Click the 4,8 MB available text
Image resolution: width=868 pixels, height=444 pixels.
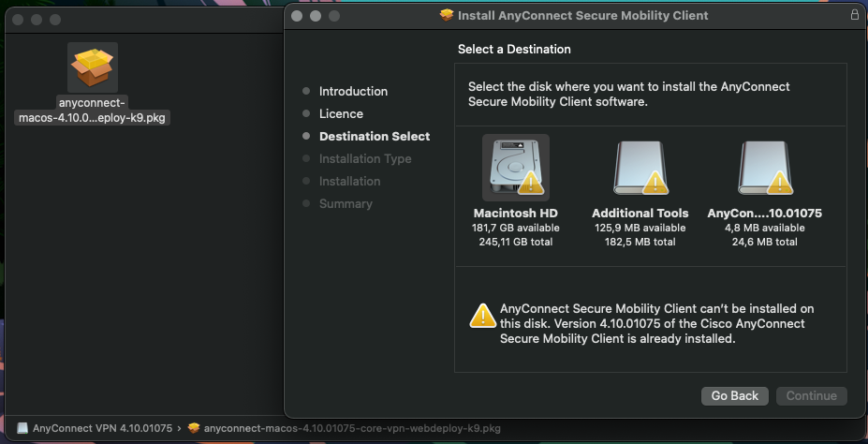tap(764, 229)
